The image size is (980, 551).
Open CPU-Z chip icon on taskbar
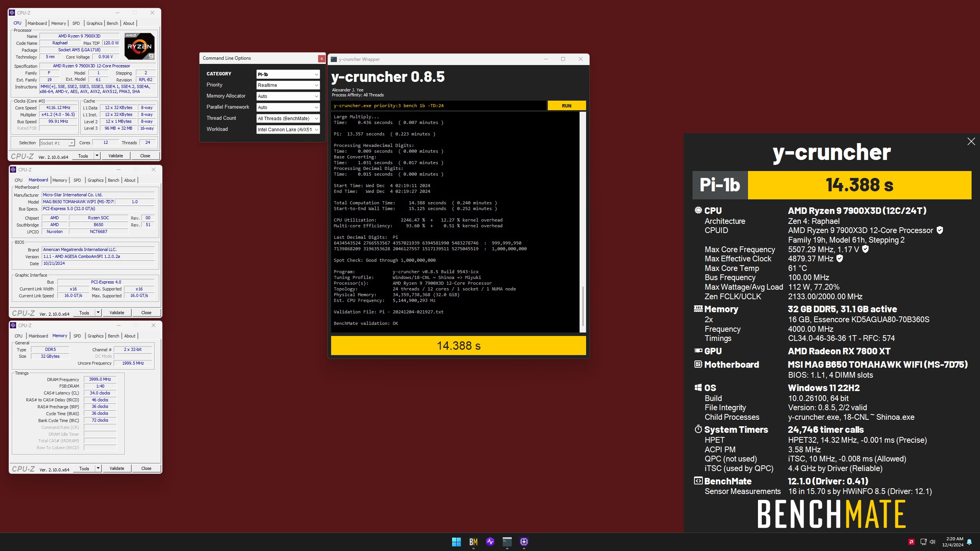[x=524, y=541]
